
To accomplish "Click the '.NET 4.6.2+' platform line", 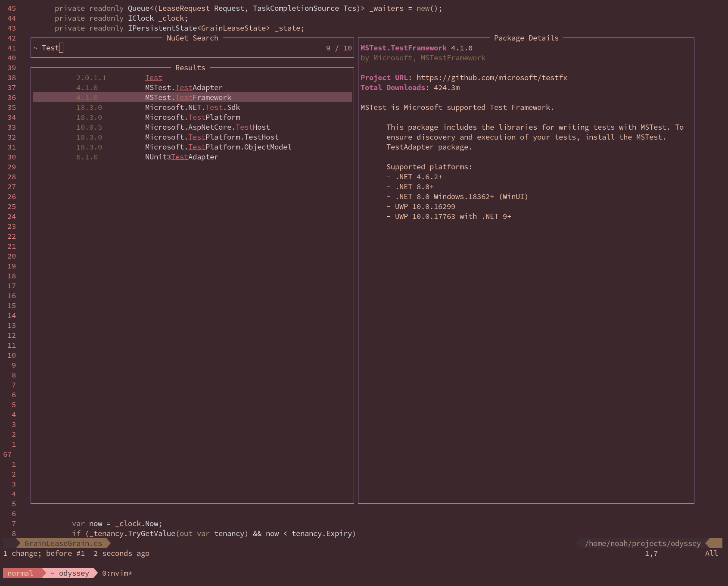I will (x=414, y=177).
